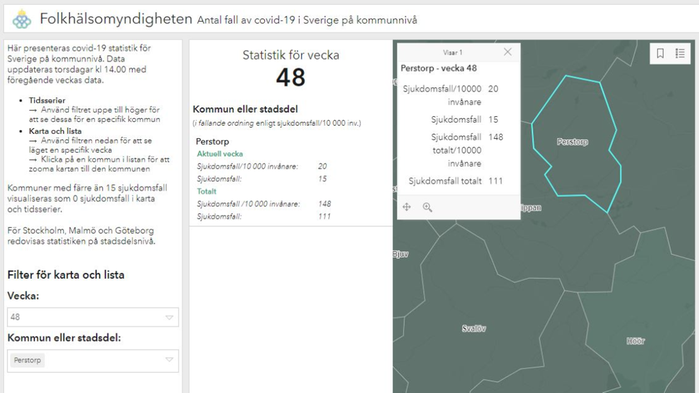Expand the Vecka dropdown arrow
The width and height of the screenshot is (699, 393).
pyautogui.click(x=169, y=317)
